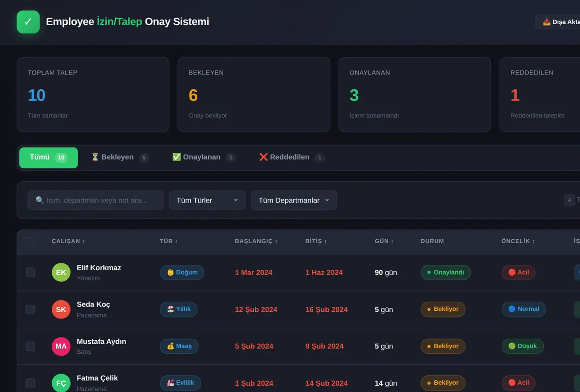Click the Evlilik leave type tag
This screenshot has width=580, height=392.
(180, 383)
